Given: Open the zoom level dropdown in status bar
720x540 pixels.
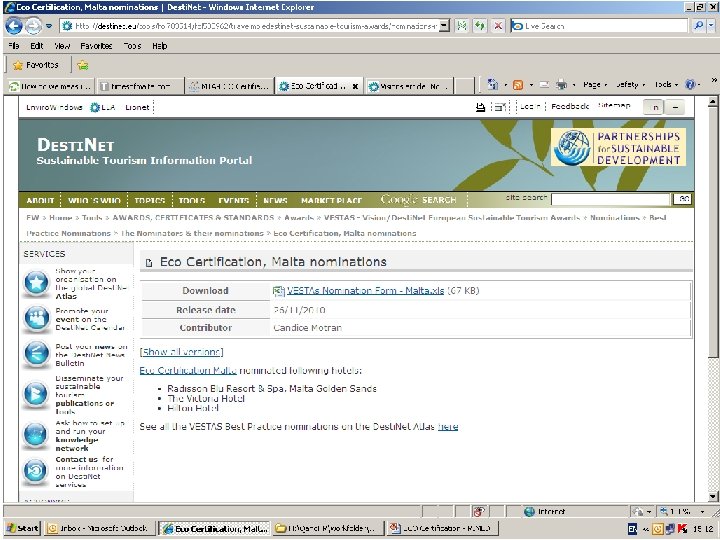Looking at the screenshot, I should [x=703, y=512].
